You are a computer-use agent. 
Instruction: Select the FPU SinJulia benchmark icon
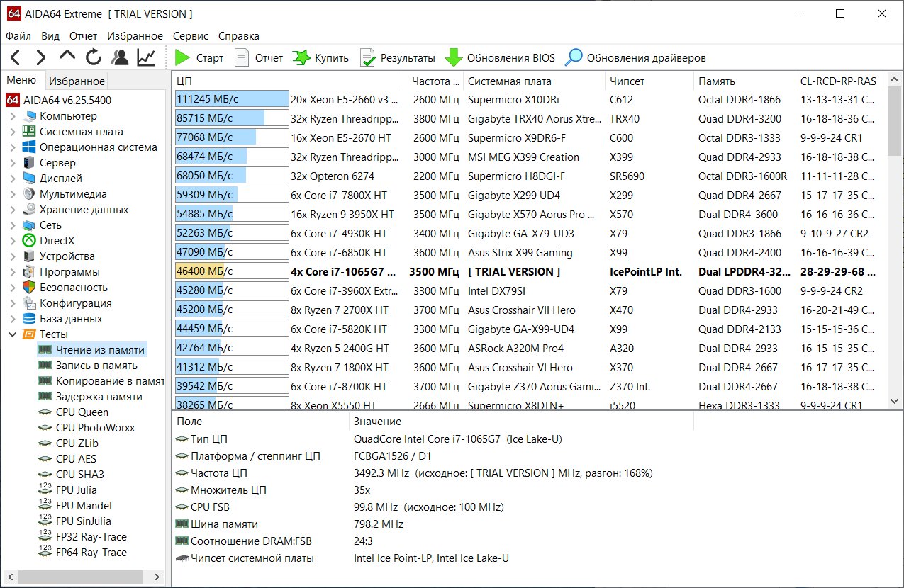[45, 521]
